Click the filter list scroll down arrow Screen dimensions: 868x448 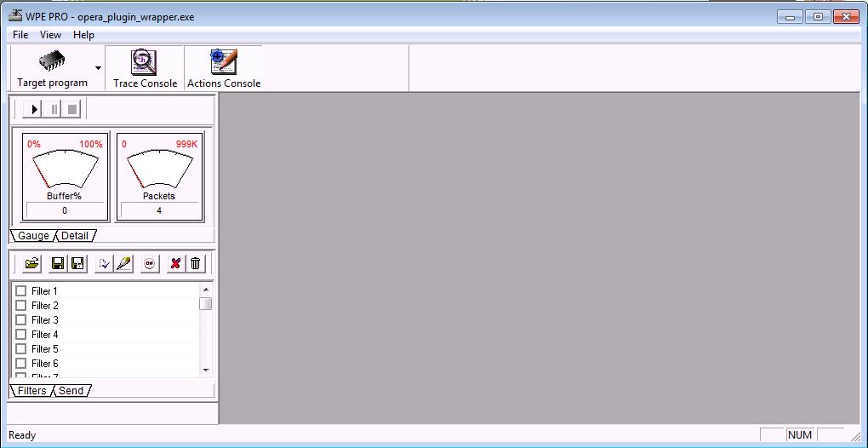click(x=205, y=370)
